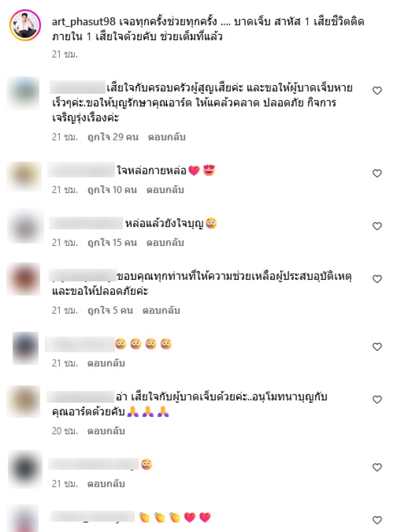Open art_phasut98 profile picture
Image resolution: width=393 pixels, height=532 pixels.
coord(25,26)
